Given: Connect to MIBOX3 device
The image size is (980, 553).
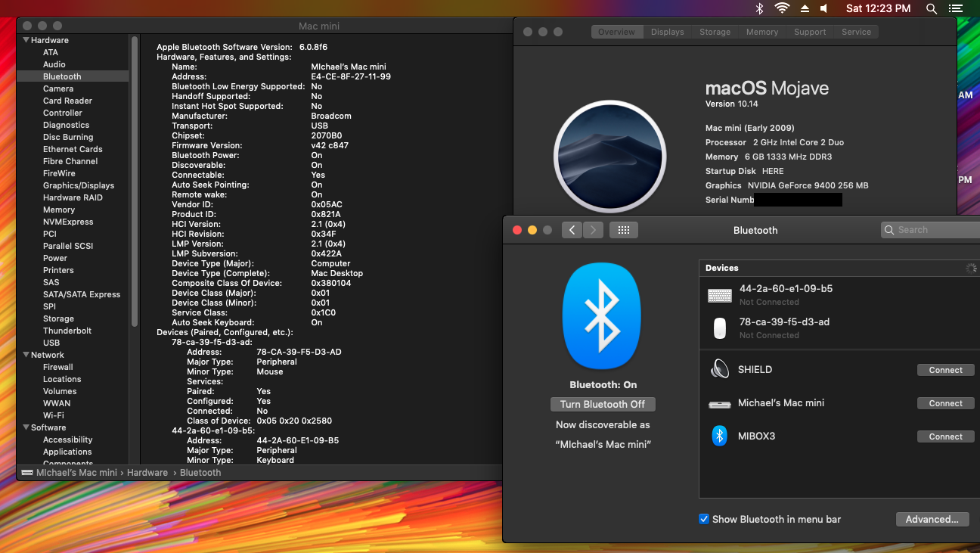Looking at the screenshot, I should point(945,436).
